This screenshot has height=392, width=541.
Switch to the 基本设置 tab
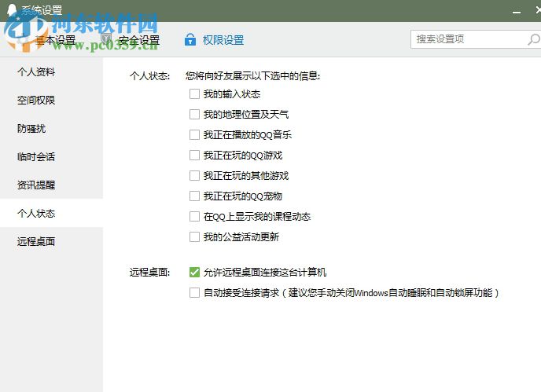(55, 40)
